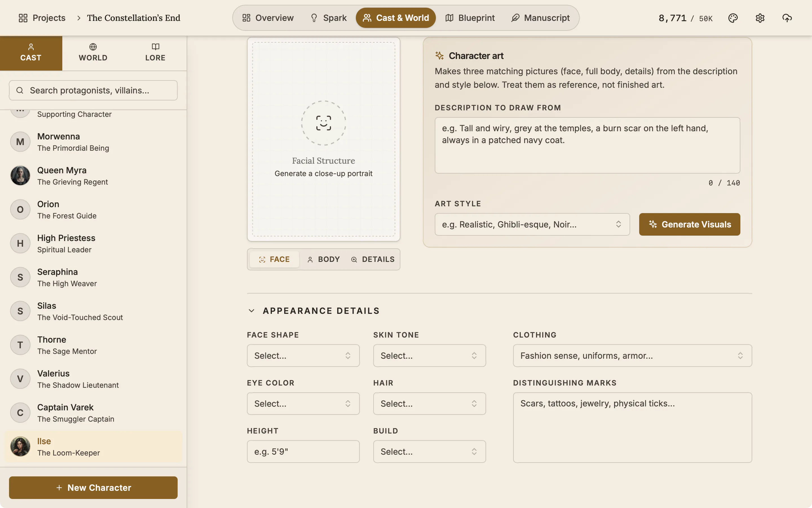Viewport: 812px width, 508px height.
Task: Click the description to draw from field
Action: click(x=587, y=145)
